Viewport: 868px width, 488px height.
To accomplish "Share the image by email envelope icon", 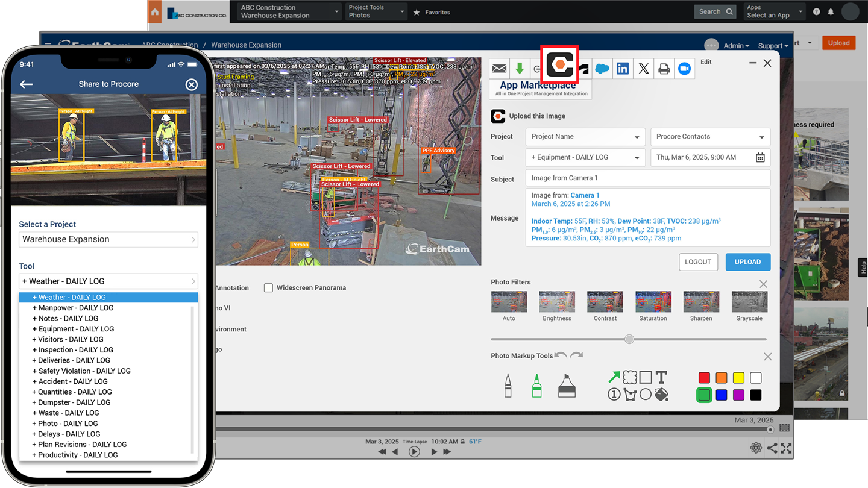I will point(499,69).
